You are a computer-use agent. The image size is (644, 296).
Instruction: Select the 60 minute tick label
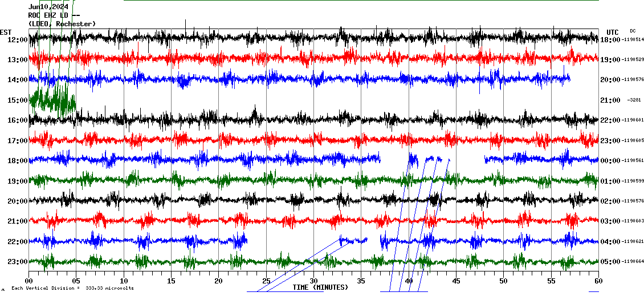(598, 281)
